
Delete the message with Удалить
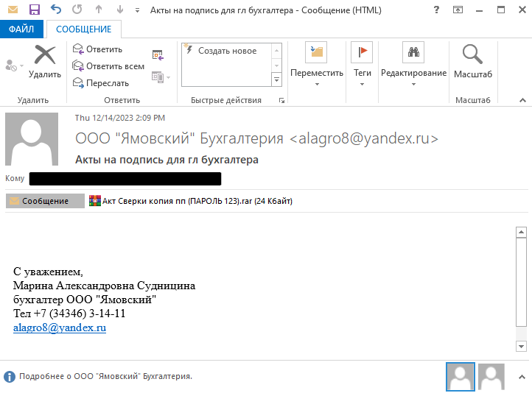tap(45, 61)
